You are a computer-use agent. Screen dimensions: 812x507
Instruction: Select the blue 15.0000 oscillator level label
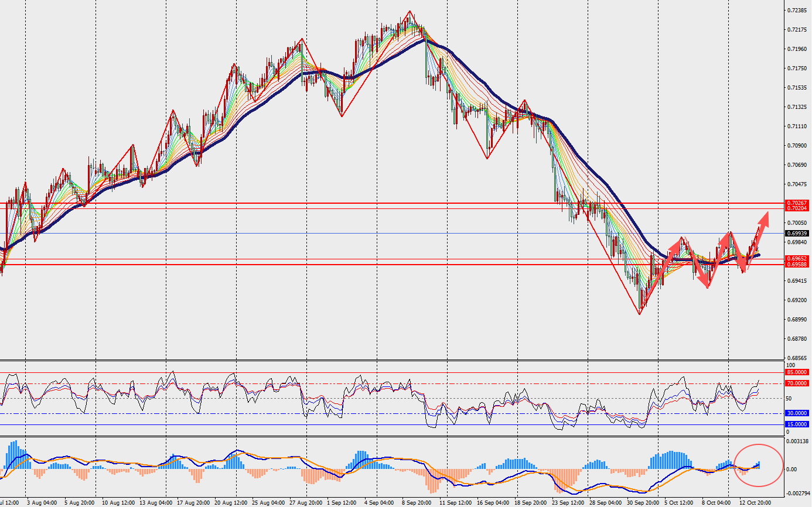(x=797, y=424)
